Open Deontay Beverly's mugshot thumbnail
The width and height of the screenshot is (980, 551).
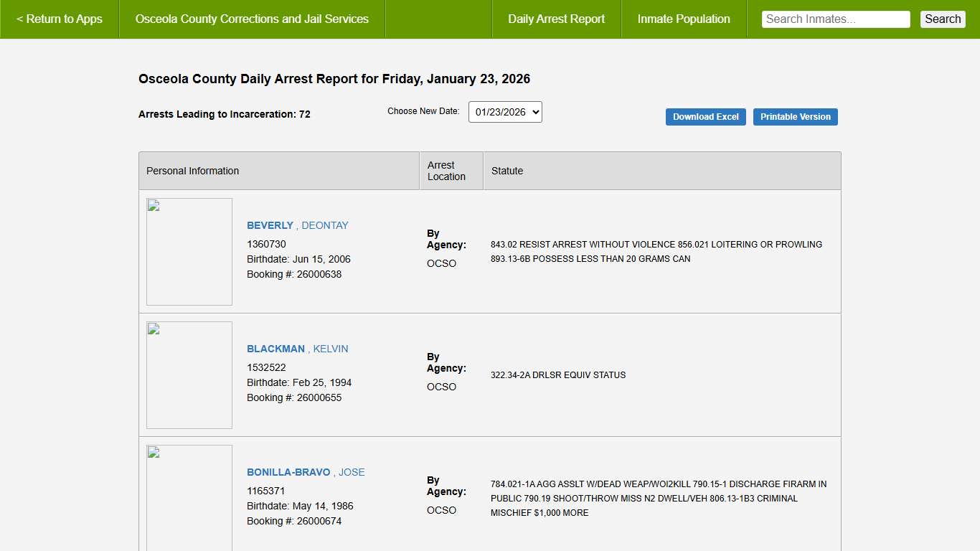[189, 252]
